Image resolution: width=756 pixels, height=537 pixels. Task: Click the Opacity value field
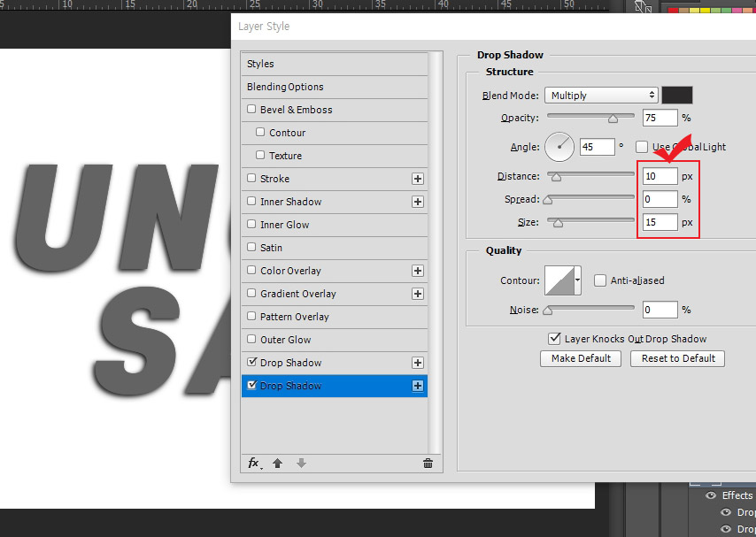click(x=660, y=118)
